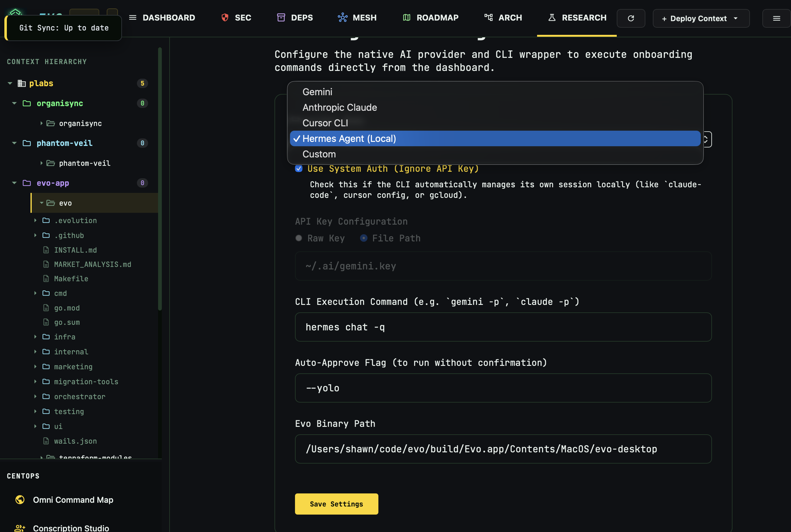Image resolution: width=791 pixels, height=532 pixels.
Task: Click the Omni Command Map globe icon
Action: point(20,500)
